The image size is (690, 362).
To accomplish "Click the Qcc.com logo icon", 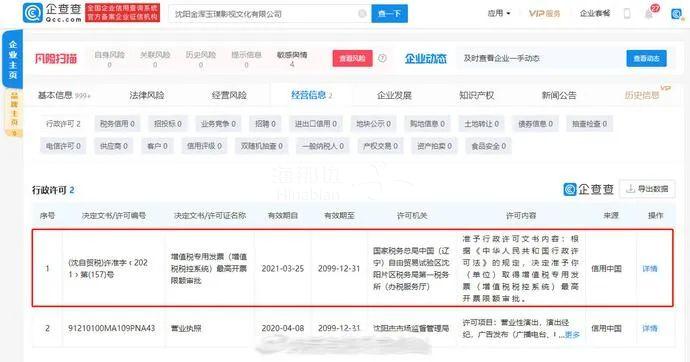I will 33,13.
